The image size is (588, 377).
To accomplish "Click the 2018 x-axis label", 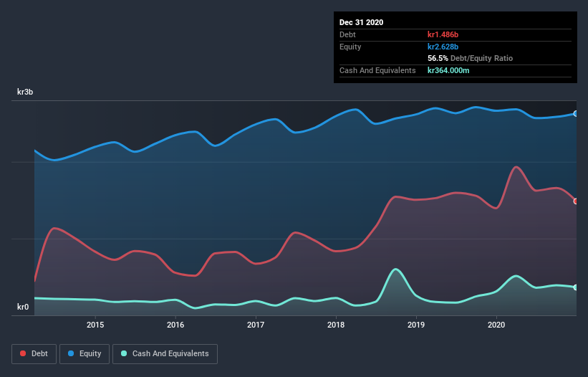I will pyautogui.click(x=336, y=325).
